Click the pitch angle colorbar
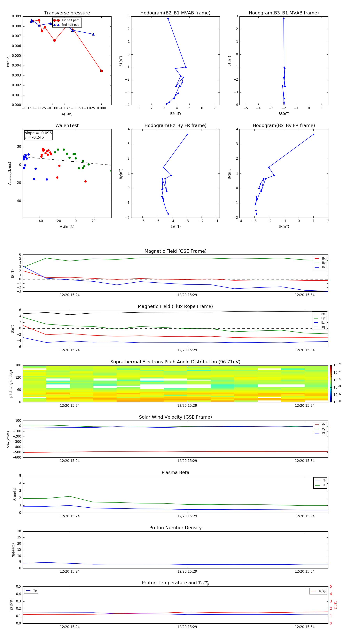Image resolution: width=351 pixels, height=644 pixels. pyautogui.click(x=331, y=383)
